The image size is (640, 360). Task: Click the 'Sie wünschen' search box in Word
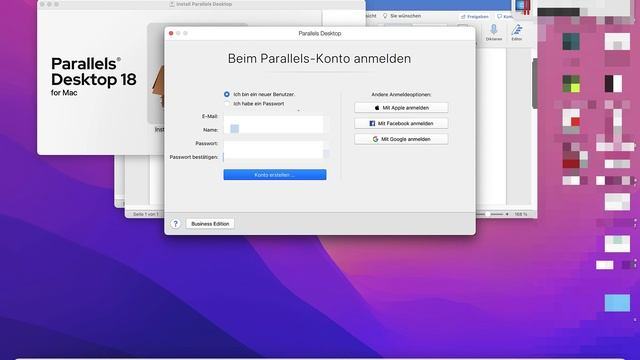pyautogui.click(x=402, y=16)
